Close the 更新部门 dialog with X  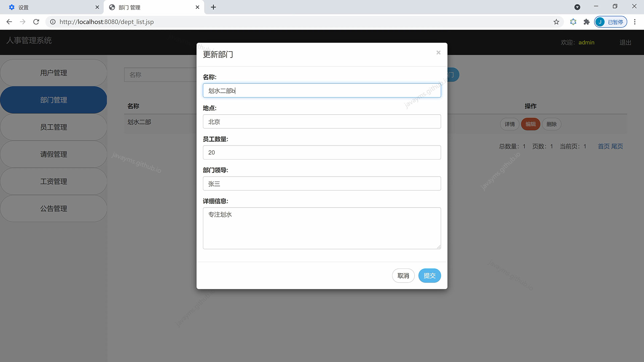tap(438, 53)
